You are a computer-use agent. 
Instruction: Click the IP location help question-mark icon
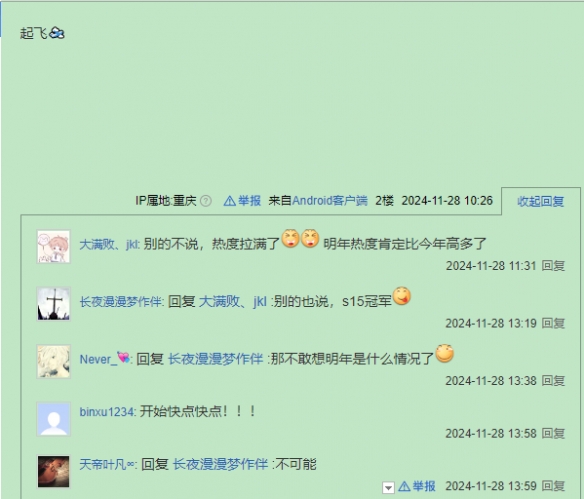point(206,201)
